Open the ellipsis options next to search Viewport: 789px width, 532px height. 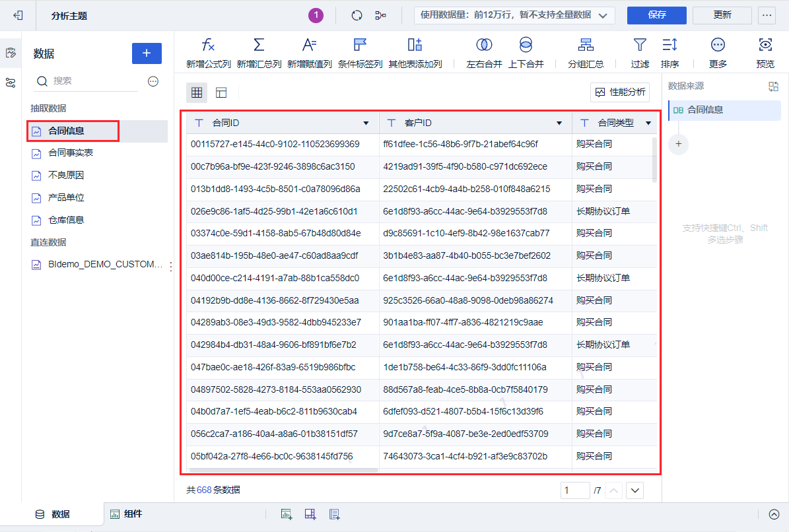tap(153, 81)
